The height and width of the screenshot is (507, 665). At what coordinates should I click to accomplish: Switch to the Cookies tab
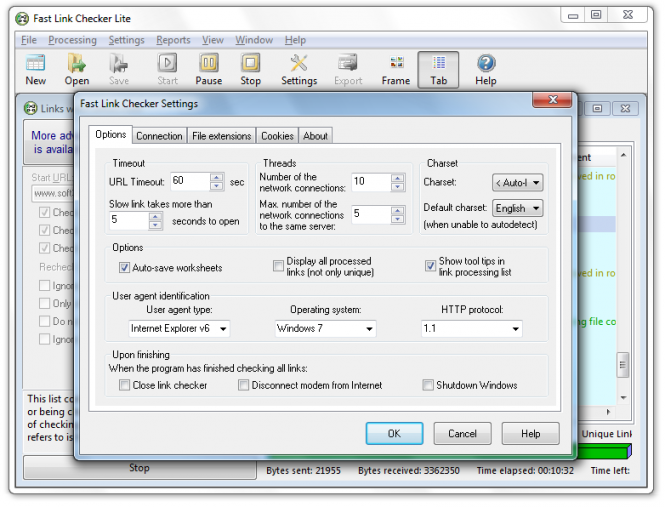[x=277, y=136]
